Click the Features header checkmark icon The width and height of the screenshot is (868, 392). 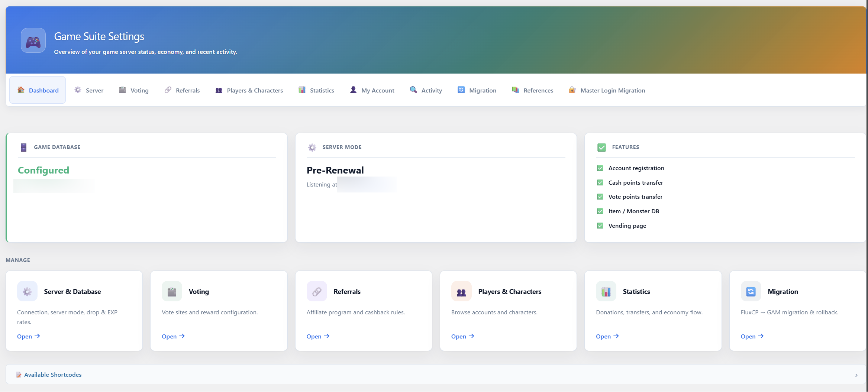click(x=601, y=148)
